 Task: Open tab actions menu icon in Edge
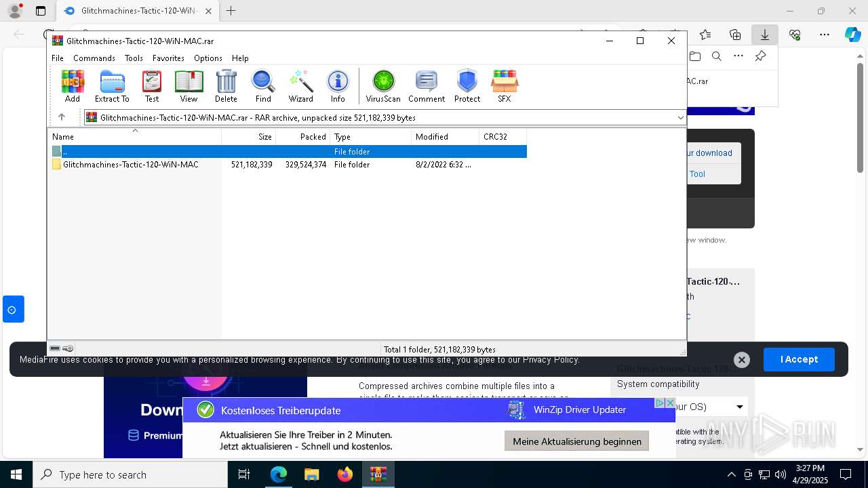point(41,11)
